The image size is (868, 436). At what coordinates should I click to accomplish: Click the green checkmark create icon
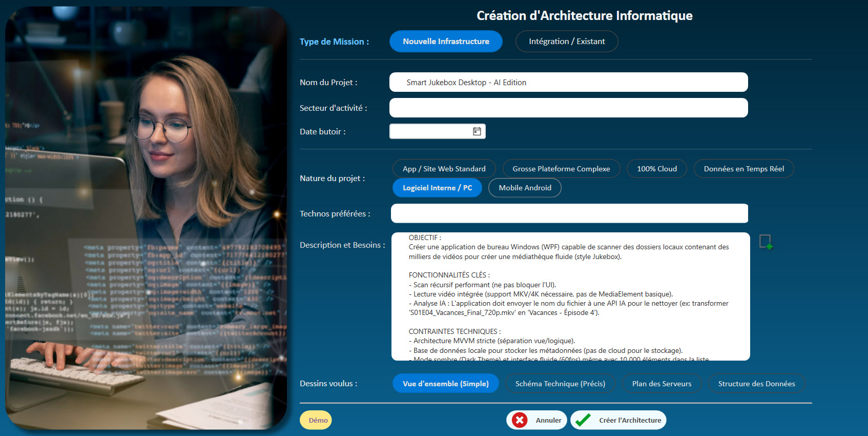tap(583, 420)
